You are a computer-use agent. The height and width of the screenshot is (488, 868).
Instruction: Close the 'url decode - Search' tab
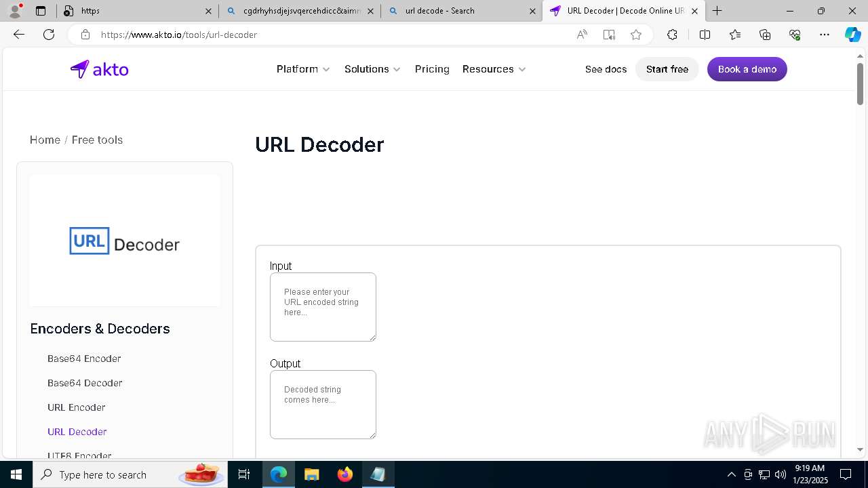[x=532, y=11]
